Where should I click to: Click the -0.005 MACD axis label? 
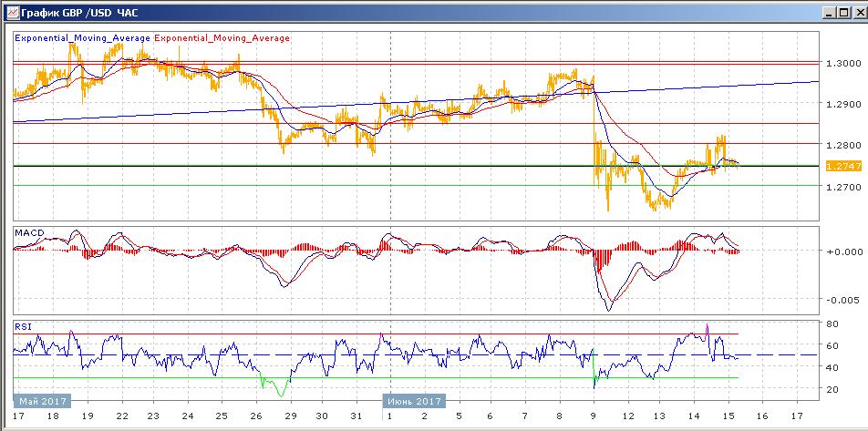tap(842, 300)
